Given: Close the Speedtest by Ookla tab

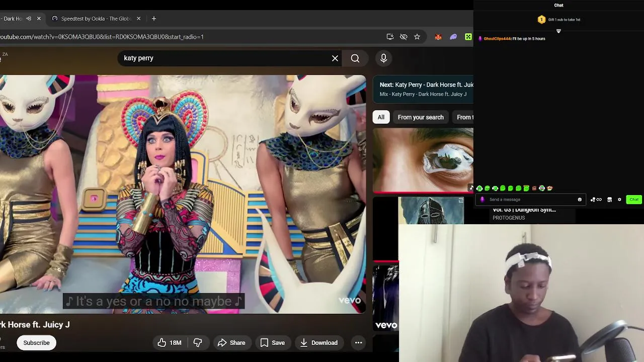Looking at the screenshot, I should (x=138, y=19).
